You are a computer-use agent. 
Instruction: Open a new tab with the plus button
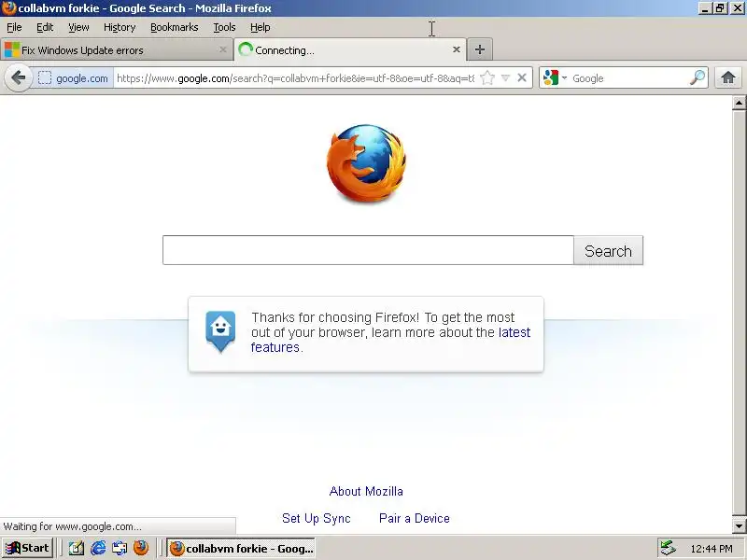(x=480, y=49)
